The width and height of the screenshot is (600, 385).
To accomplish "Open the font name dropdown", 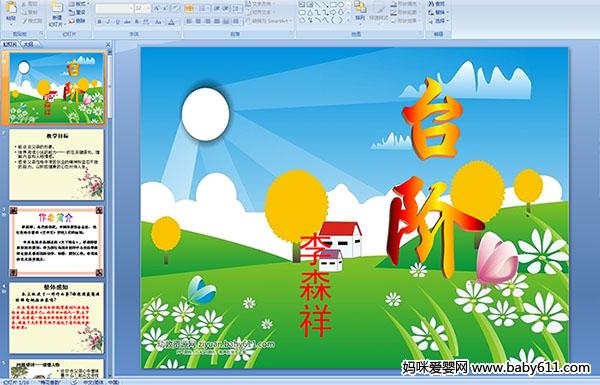I will pyautogui.click(x=131, y=8).
